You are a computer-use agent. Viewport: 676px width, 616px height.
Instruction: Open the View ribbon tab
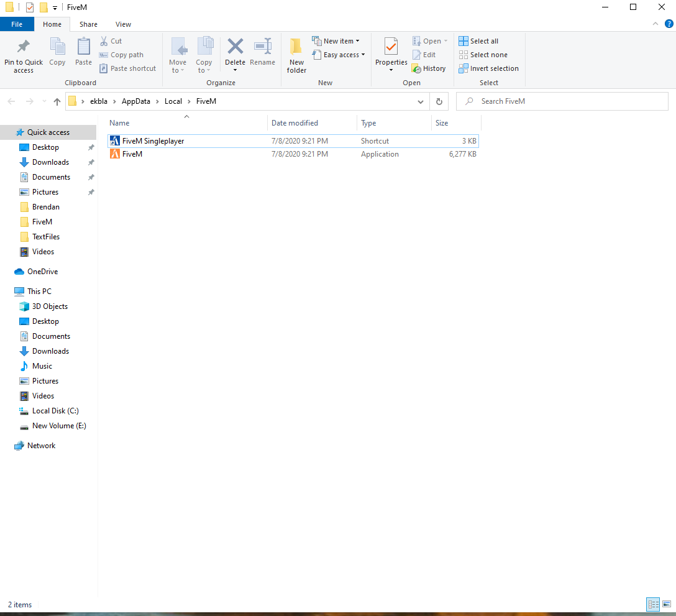(123, 24)
